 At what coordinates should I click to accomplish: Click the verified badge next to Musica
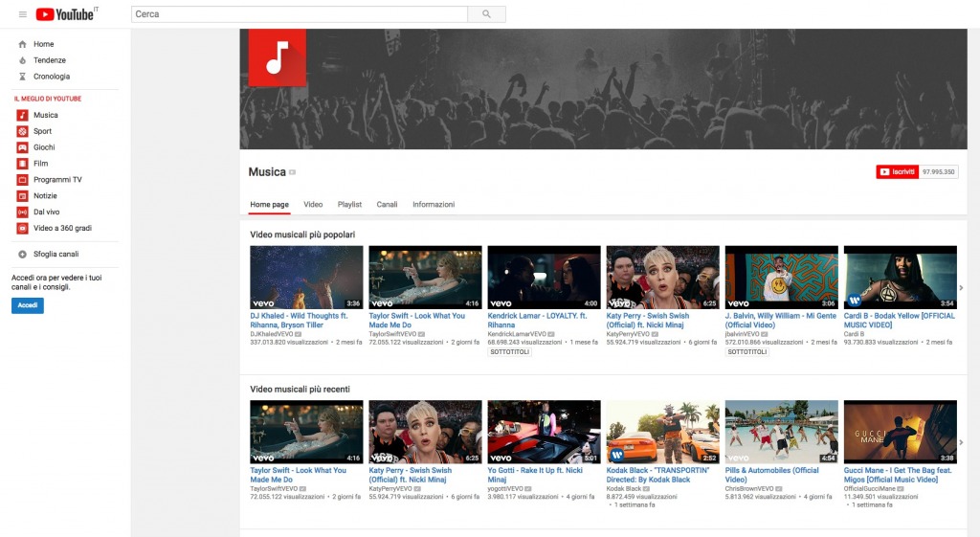(x=292, y=172)
